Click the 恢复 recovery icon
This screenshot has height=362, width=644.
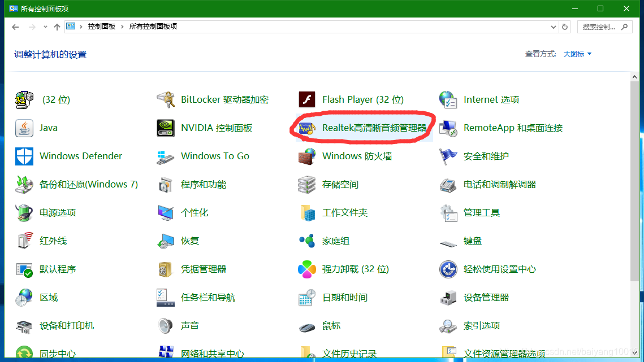click(166, 241)
